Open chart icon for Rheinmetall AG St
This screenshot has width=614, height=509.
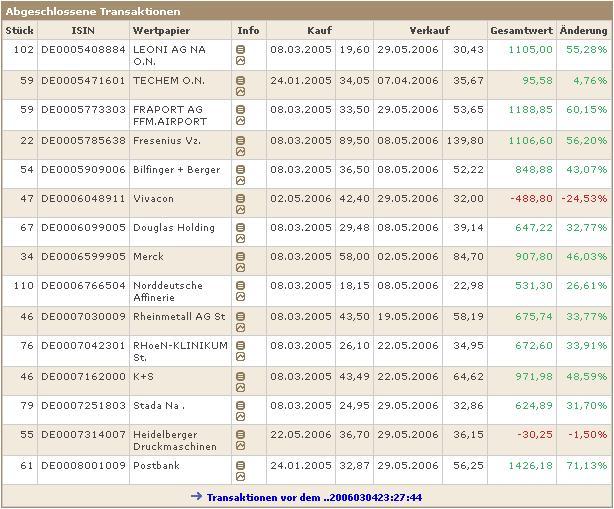point(240,327)
